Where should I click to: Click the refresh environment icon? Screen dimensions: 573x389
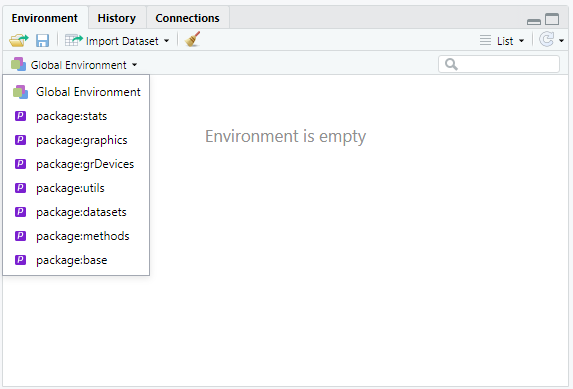(x=547, y=40)
